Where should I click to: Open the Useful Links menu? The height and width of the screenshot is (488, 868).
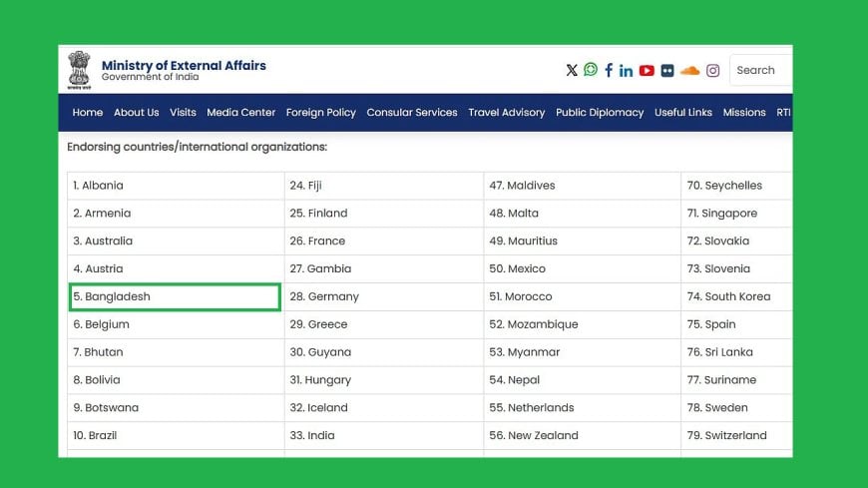click(683, 113)
